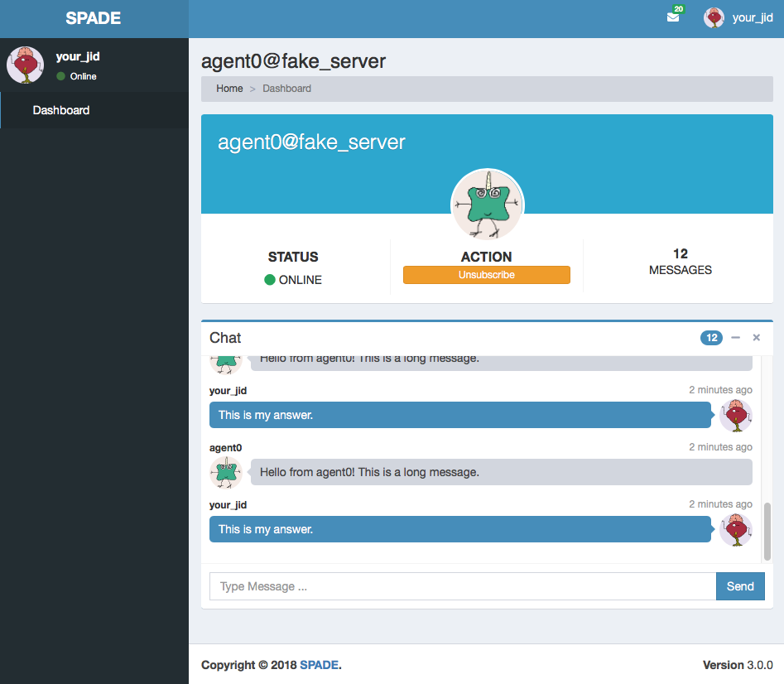The height and width of the screenshot is (684, 784).
Task: Toggle subscription state via the Unsubscribe control
Action: pyautogui.click(x=486, y=274)
